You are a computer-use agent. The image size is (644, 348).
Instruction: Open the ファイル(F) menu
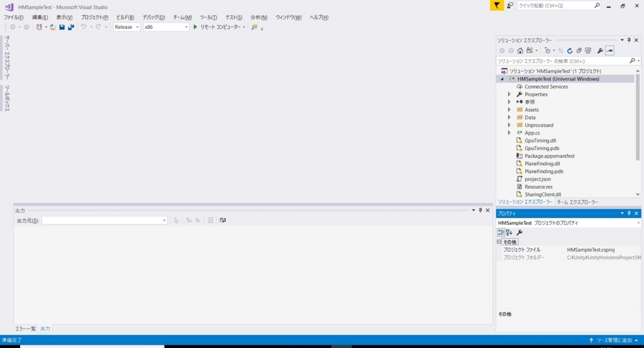pyautogui.click(x=14, y=17)
